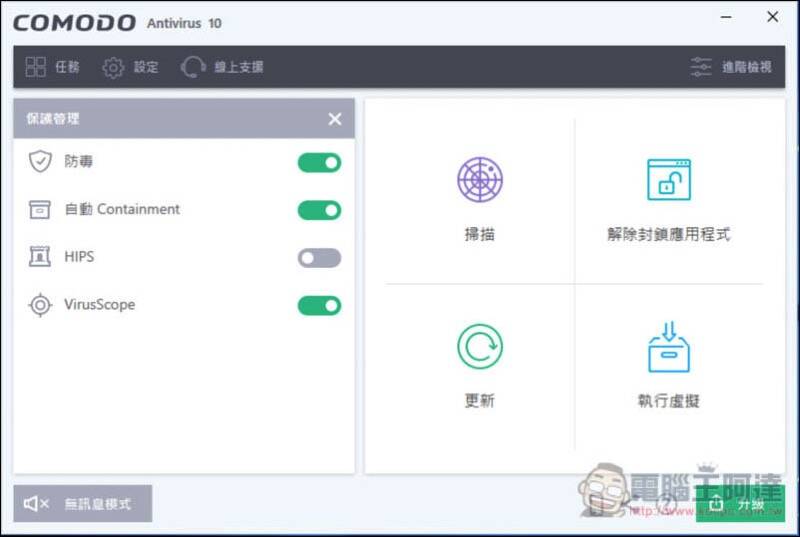The height and width of the screenshot is (537, 800).
Task: Open the 設定 menu item
Action: coord(130,67)
